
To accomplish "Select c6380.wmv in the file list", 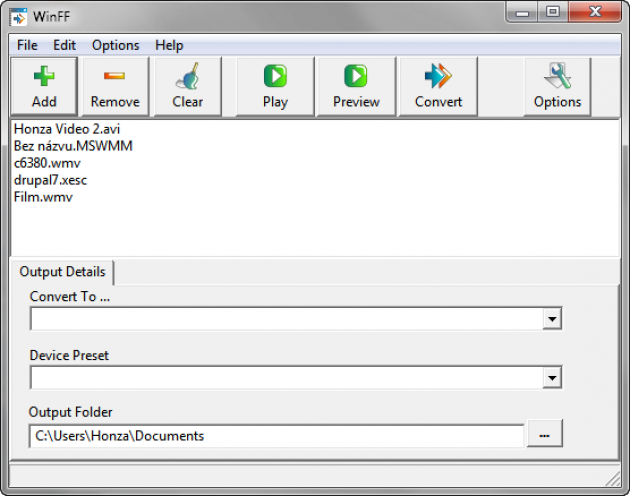I will pos(47,163).
